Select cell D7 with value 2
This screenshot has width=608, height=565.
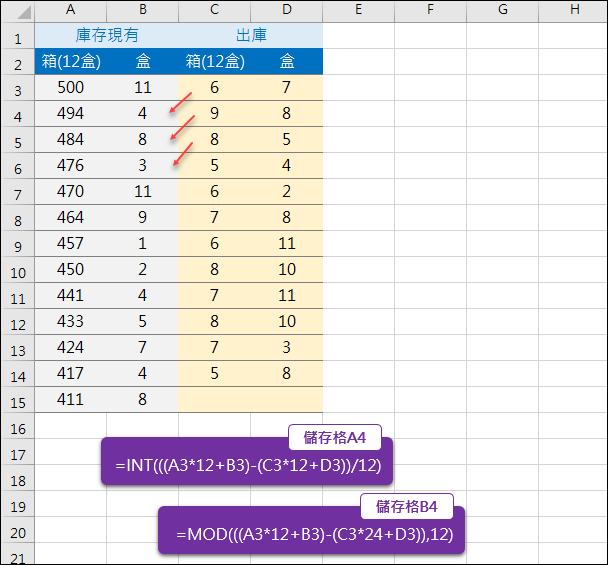pos(287,191)
